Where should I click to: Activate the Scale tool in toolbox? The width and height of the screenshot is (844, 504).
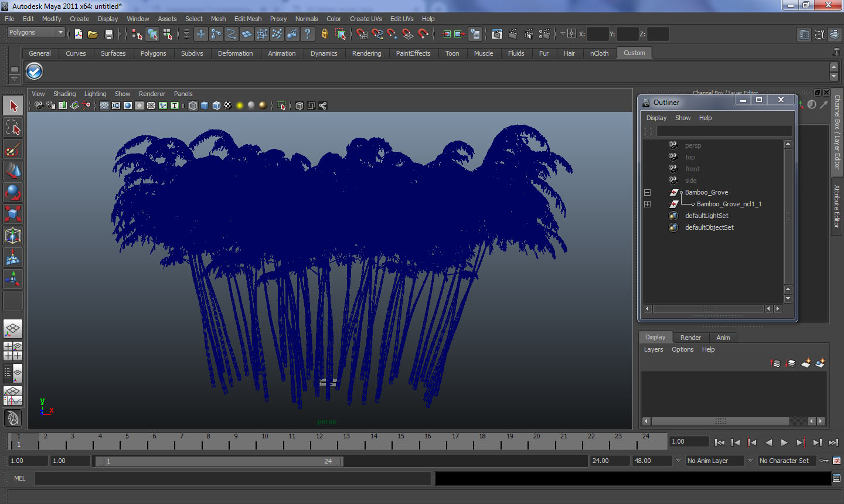(13, 214)
